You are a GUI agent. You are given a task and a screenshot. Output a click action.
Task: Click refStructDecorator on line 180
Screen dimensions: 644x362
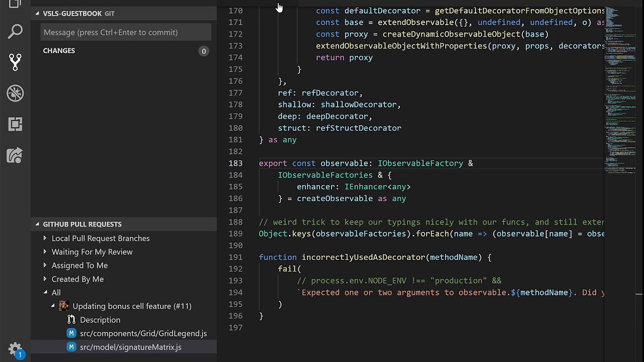tap(358, 128)
